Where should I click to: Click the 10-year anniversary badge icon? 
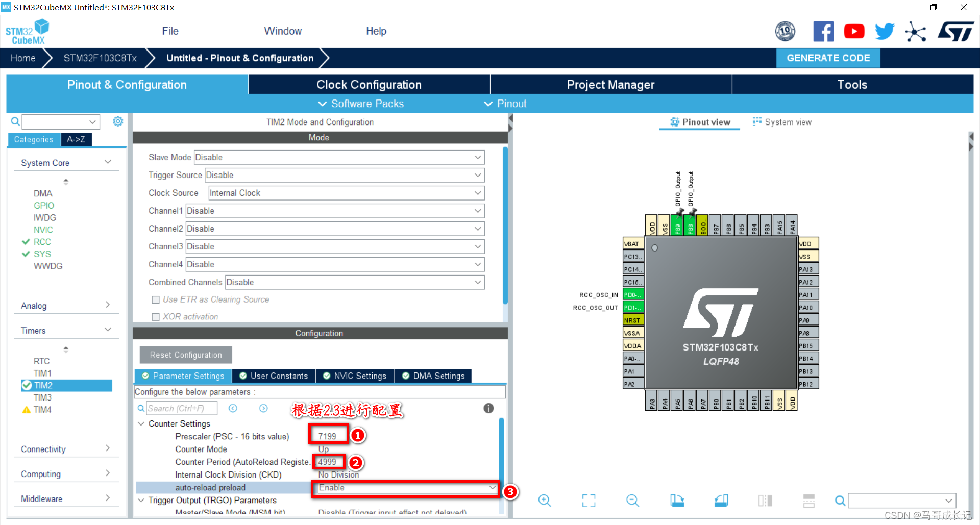click(785, 32)
